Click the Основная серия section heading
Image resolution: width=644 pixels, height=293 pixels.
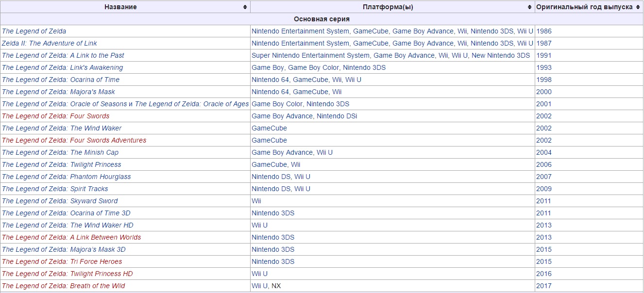[x=322, y=19]
